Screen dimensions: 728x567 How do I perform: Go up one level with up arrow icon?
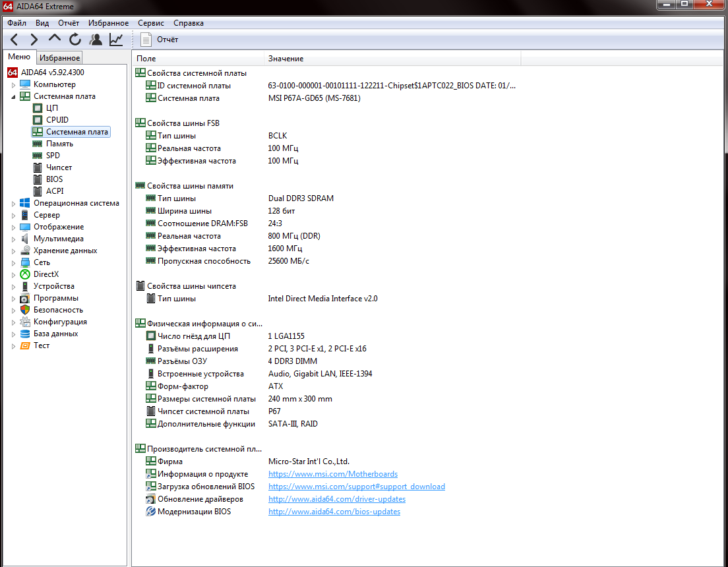click(x=55, y=39)
